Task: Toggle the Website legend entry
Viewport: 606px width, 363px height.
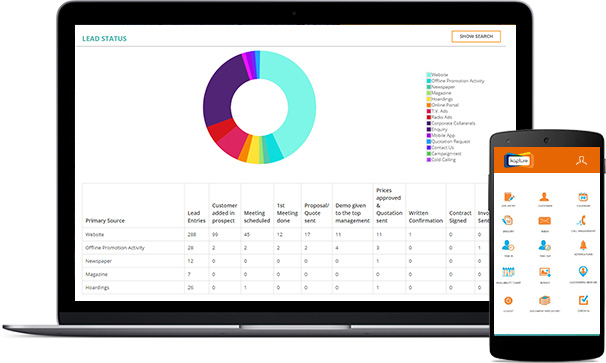Action: (437, 75)
